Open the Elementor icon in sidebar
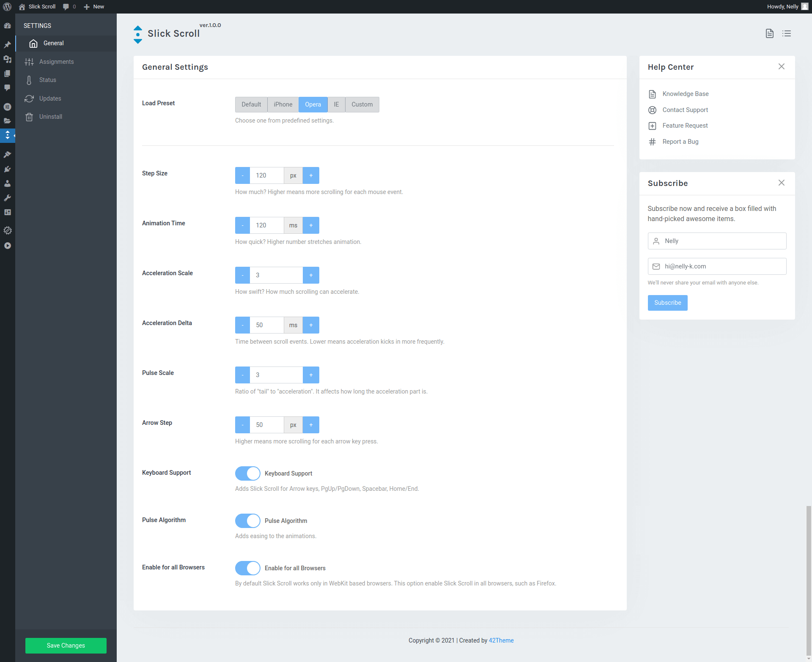This screenshot has height=662, width=812. tap(7, 107)
